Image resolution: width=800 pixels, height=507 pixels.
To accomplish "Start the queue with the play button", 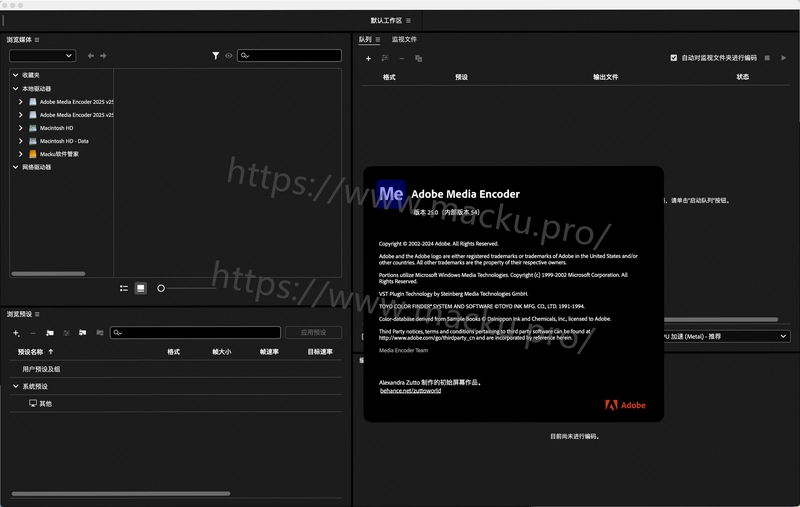I will click(x=784, y=58).
